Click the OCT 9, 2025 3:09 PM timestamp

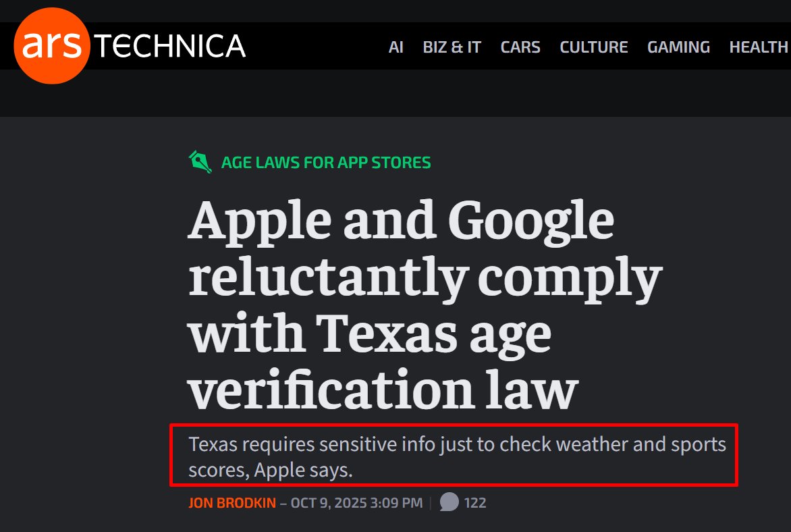point(356,503)
